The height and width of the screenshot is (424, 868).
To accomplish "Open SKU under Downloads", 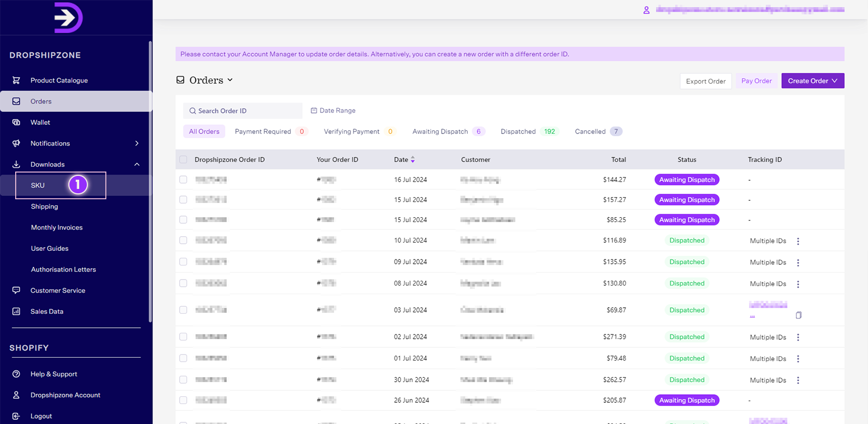I will coord(37,186).
